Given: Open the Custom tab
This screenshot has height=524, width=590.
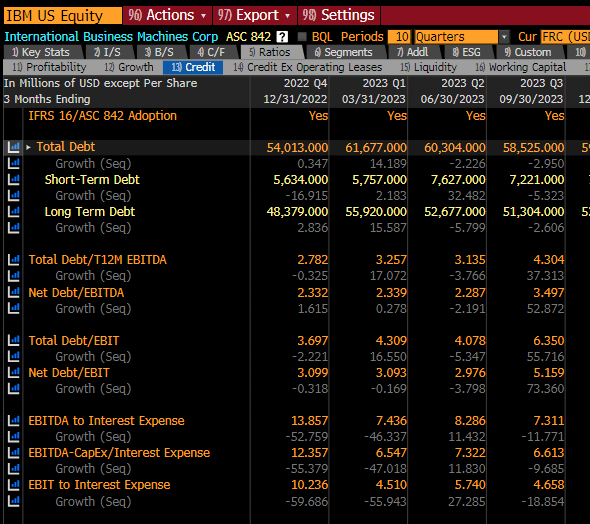Looking at the screenshot, I should 528,52.
